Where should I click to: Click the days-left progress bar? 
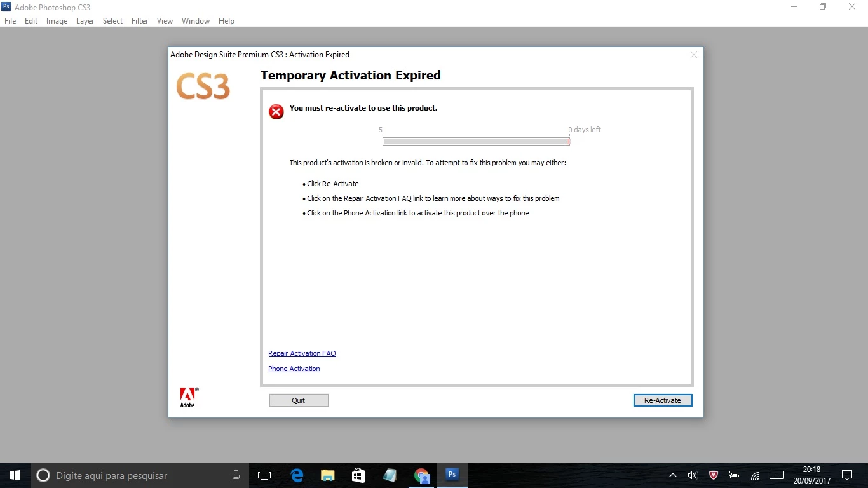(476, 141)
